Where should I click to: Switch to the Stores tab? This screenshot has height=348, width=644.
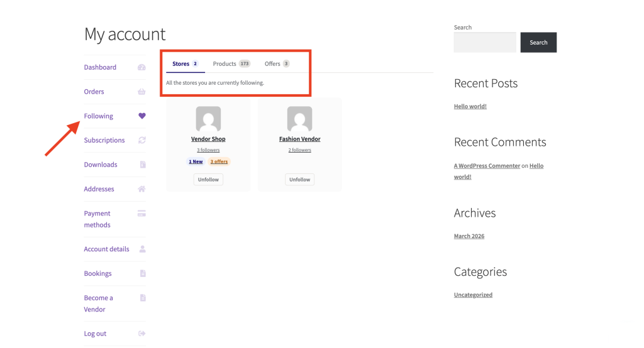(186, 63)
